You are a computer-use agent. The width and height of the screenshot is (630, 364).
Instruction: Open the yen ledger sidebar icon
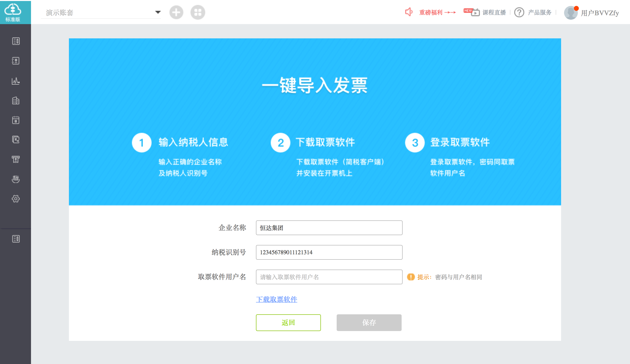[x=16, y=61]
